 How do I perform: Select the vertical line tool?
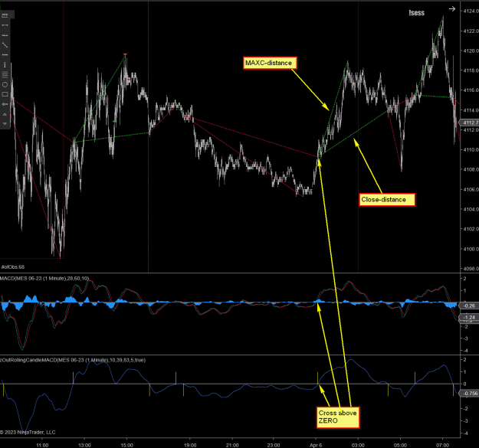coord(5,64)
